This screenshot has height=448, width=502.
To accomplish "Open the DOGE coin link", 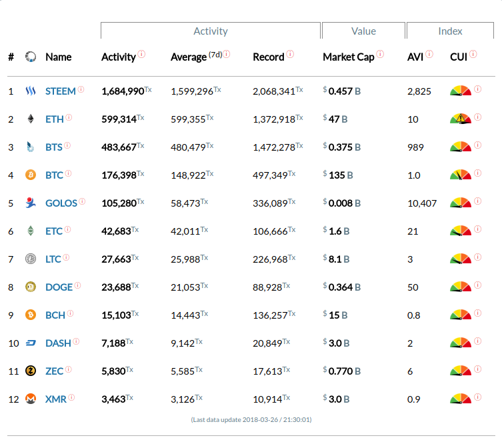I will point(59,287).
